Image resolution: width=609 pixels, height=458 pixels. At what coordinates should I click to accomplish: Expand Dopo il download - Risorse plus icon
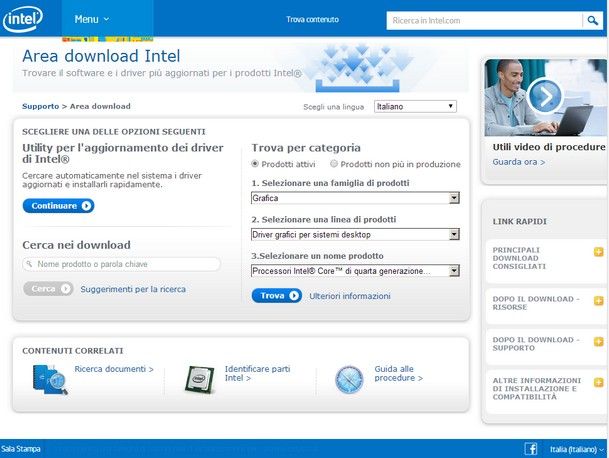[x=599, y=301]
